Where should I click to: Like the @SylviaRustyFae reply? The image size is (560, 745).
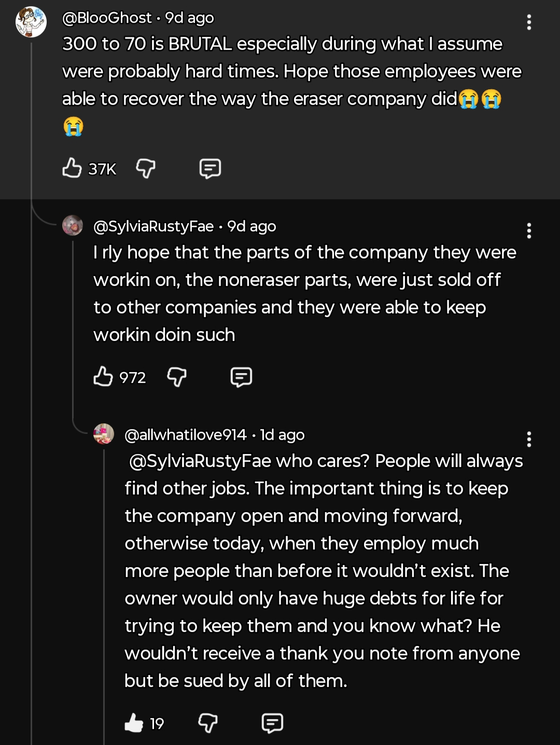[x=103, y=377]
